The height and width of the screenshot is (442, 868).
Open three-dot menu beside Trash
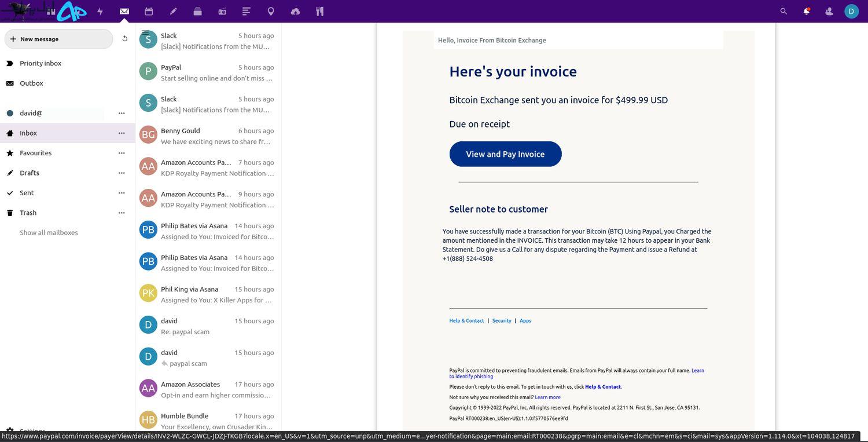pyautogui.click(x=122, y=213)
